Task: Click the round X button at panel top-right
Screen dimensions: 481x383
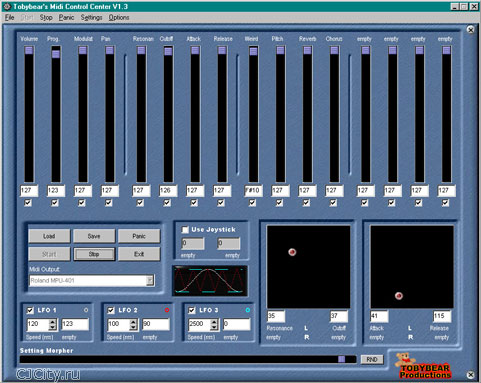Action: click(x=470, y=30)
